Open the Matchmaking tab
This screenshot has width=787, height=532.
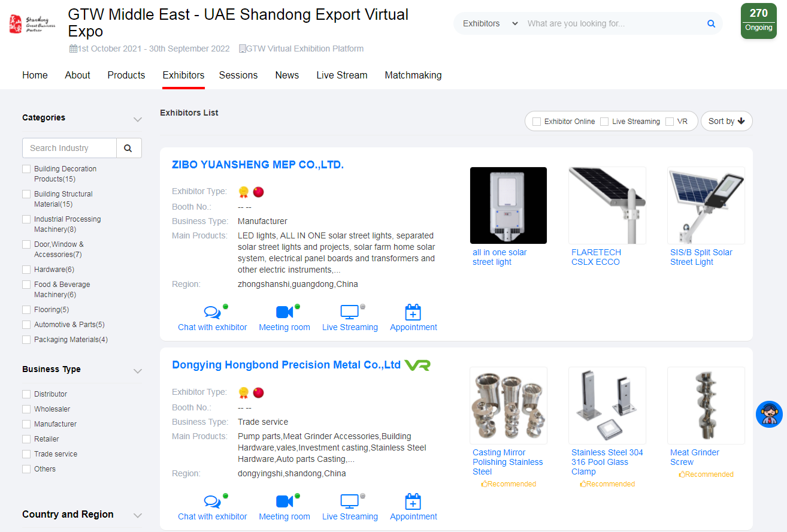(x=413, y=75)
